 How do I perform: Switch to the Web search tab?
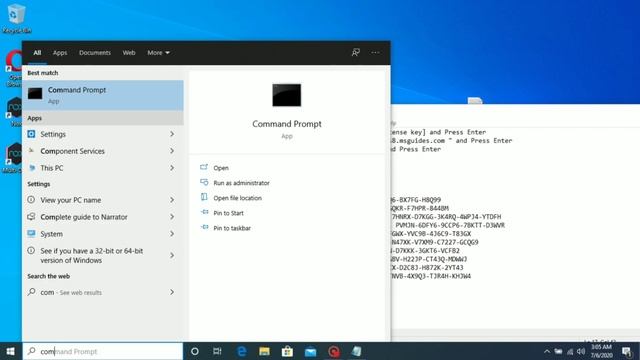tap(129, 53)
